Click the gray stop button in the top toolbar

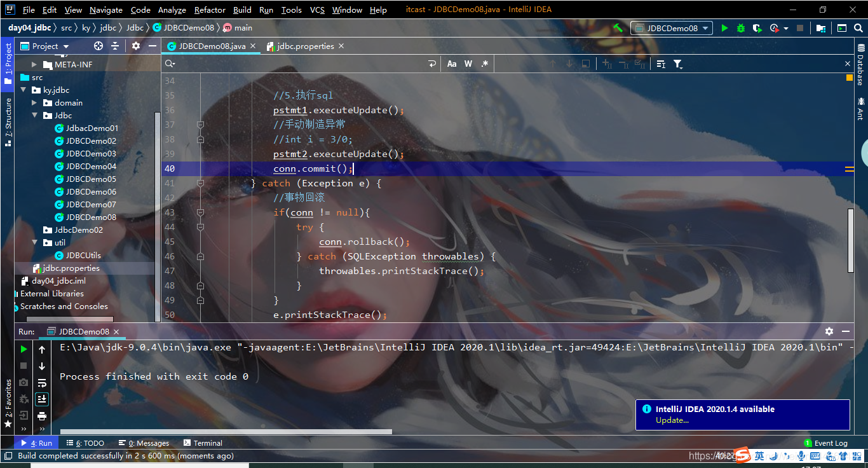pos(800,28)
